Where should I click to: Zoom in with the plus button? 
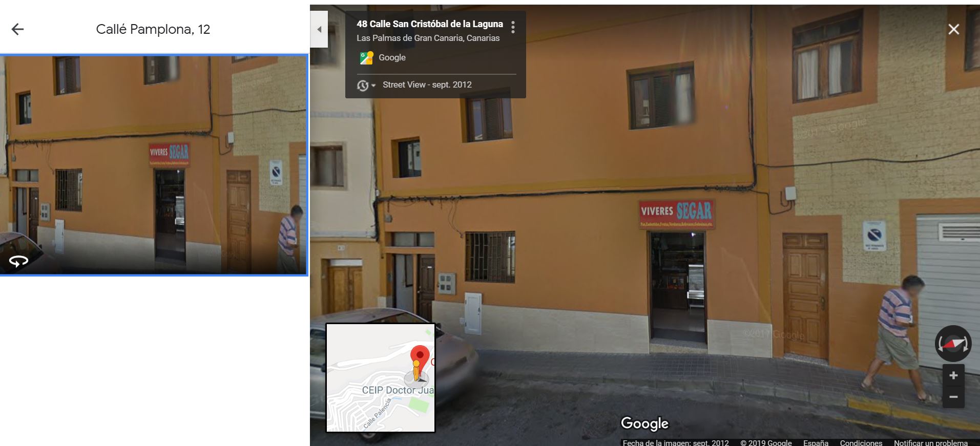click(x=953, y=375)
